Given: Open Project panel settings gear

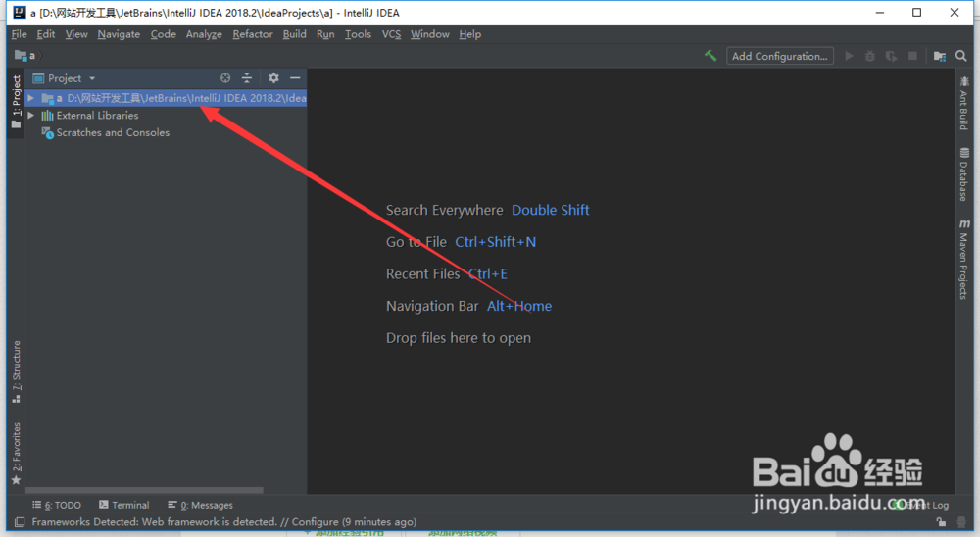Looking at the screenshot, I should (273, 77).
